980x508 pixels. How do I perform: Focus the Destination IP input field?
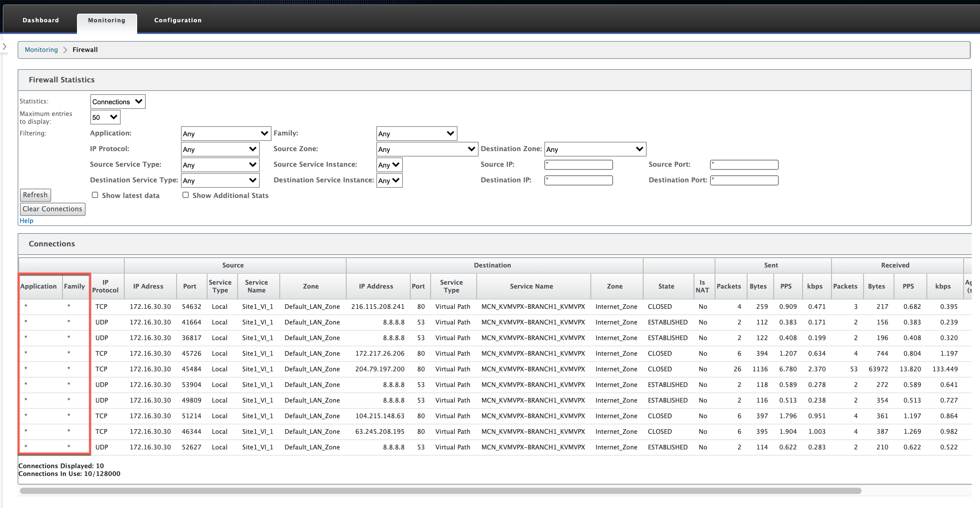pos(578,180)
